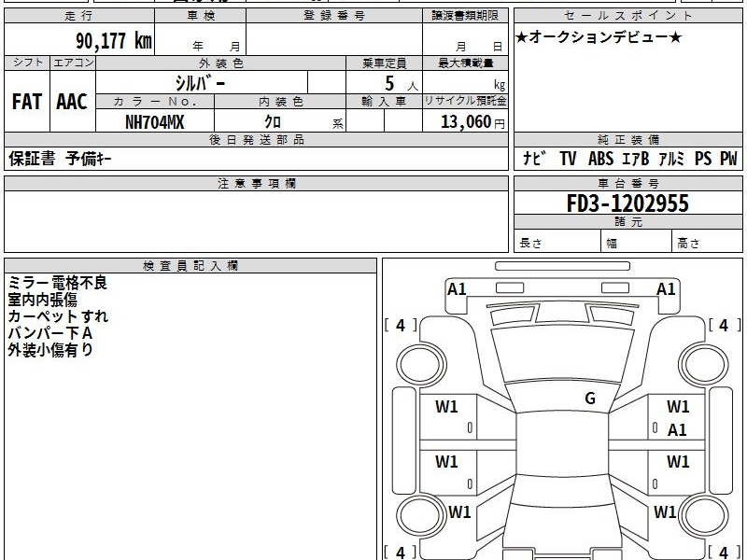Click the mileage value 90,177 km
This screenshot has height=560, width=747.
coord(114,41)
